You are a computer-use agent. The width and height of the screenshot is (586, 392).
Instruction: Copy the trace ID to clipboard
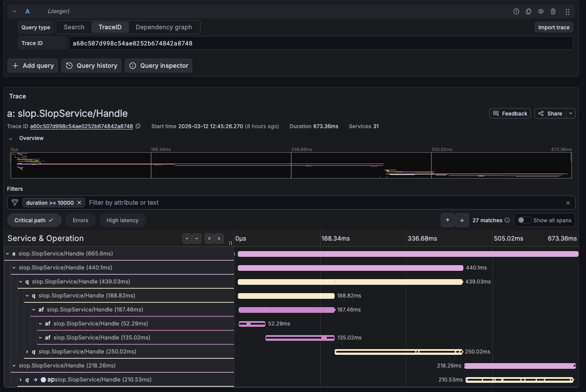coord(138,126)
